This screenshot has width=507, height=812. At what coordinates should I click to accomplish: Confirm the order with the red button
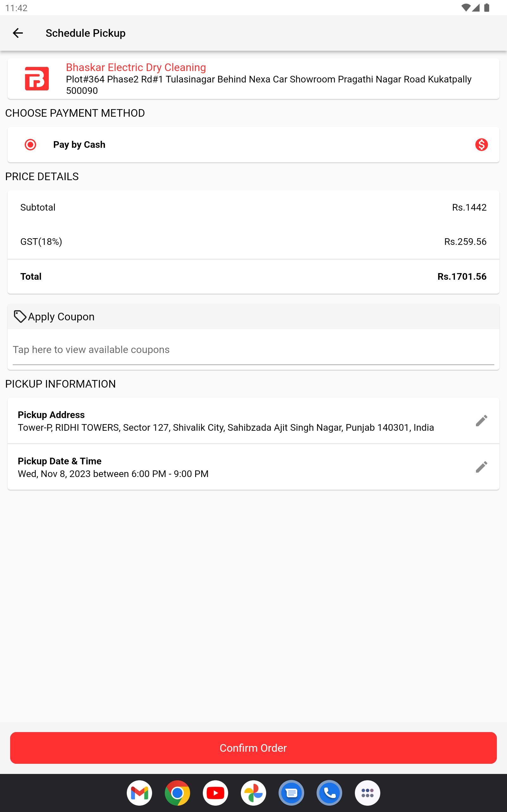253,748
